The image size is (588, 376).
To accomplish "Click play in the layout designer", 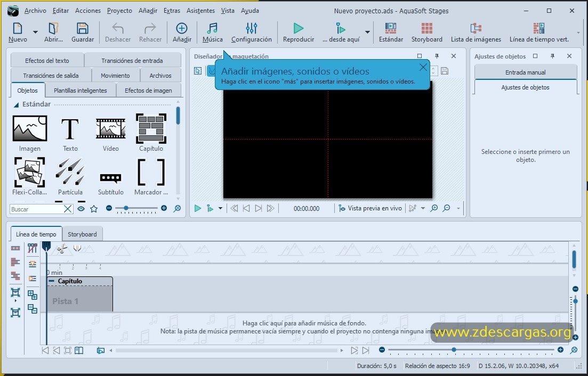I will pos(198,208).
